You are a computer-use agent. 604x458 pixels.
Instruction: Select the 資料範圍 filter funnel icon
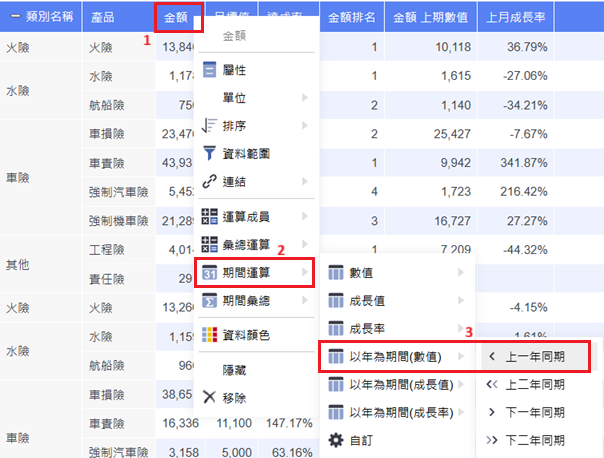209,153
